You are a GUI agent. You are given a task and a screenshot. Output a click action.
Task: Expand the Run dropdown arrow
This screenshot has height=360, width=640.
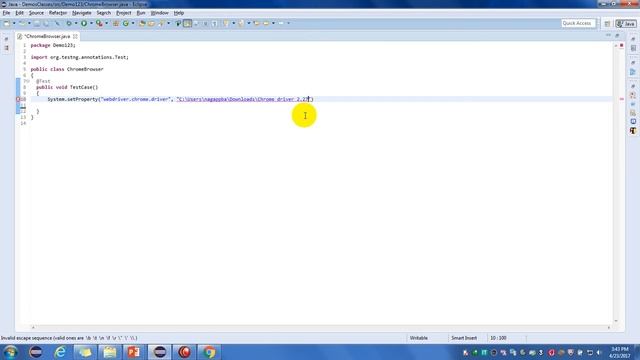click(91, 23)
